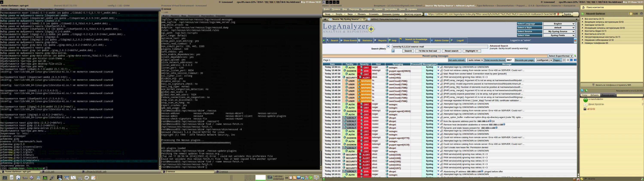Click Домашняя страница toolbar button

click(391, 14)
